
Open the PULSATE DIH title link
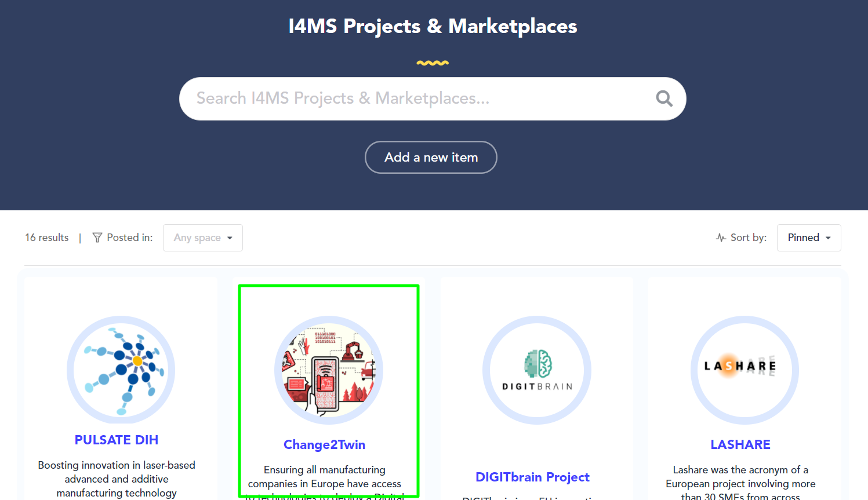coord(117,440)
